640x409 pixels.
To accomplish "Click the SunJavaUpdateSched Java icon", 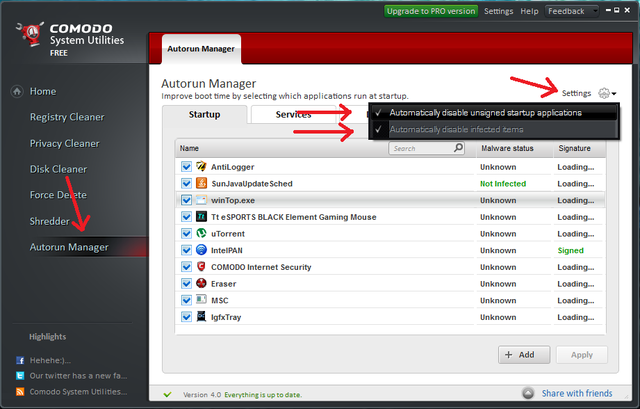I will point(201,183).
